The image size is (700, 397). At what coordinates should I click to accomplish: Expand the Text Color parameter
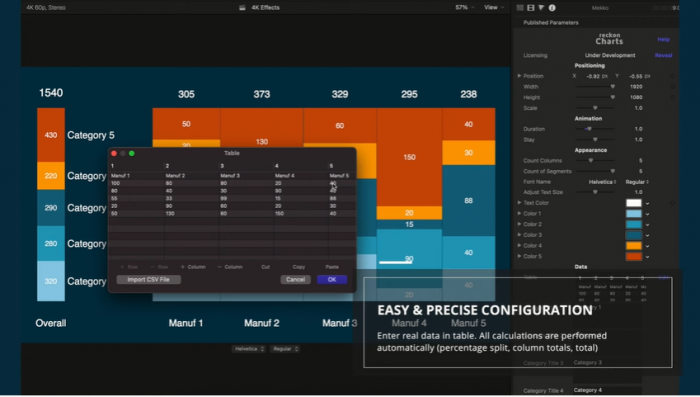tap(519, 203)
